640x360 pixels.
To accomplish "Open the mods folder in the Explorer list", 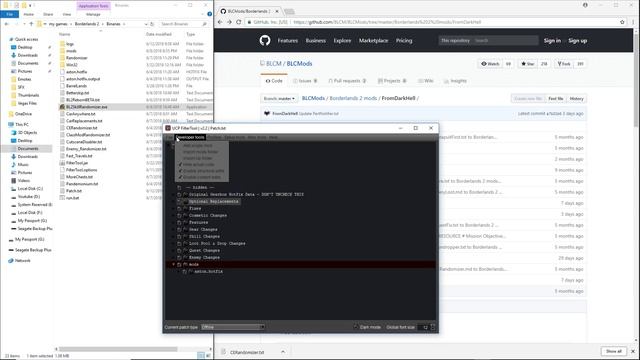I will coord(71,51).
